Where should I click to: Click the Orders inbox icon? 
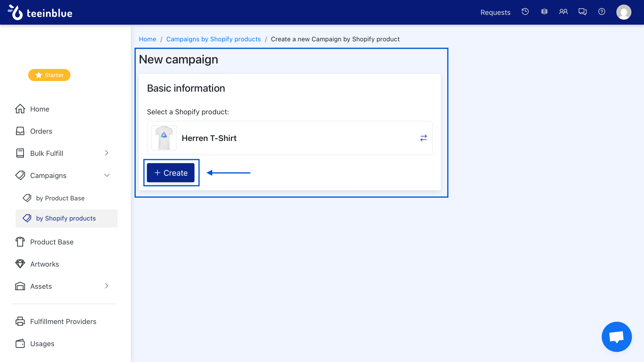click(x=20, y=131)
